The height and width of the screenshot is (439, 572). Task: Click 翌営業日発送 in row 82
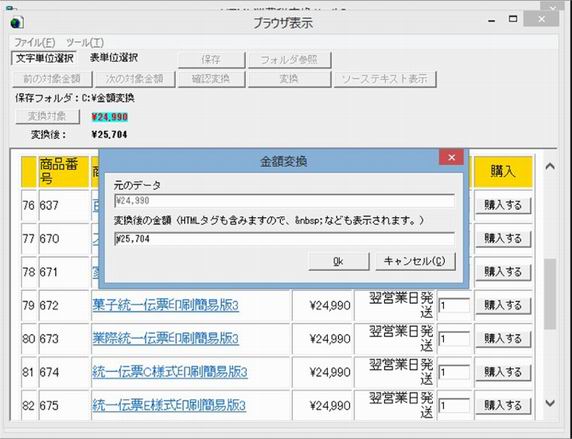click(401, 405)
